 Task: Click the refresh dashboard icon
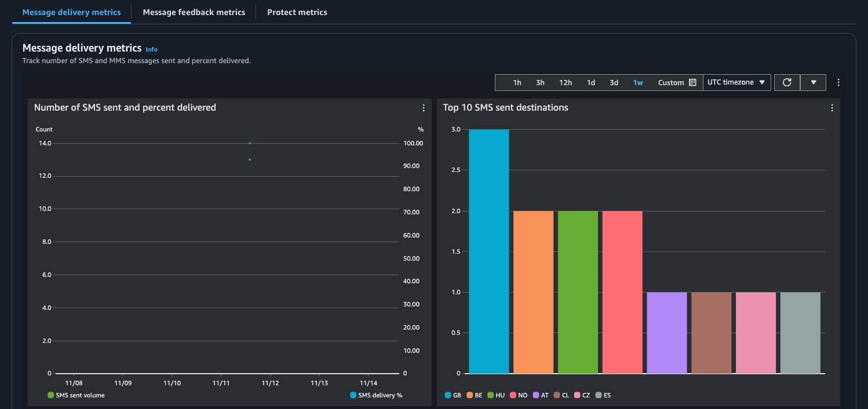pyautogui.click(x=787, y=82)
